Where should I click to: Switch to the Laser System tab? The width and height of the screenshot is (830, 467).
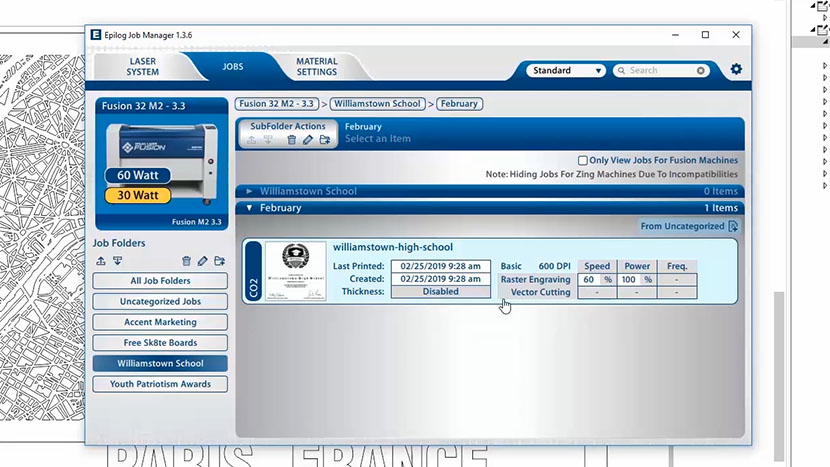pos(143,66)
